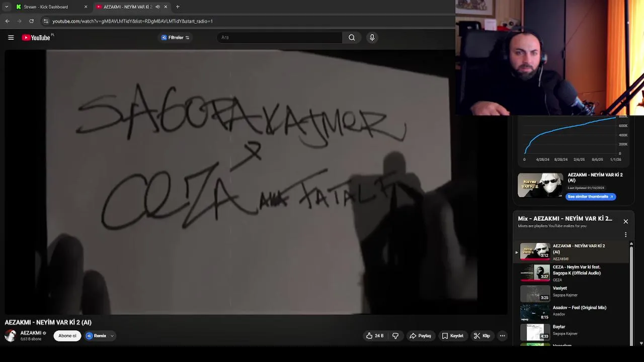Go to the YouTube home logo
644x362 pixels.
[x=36, y=38]
